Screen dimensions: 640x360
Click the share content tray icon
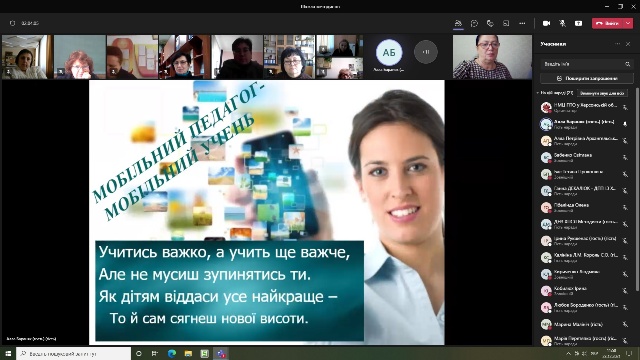[x=578, y=24]
